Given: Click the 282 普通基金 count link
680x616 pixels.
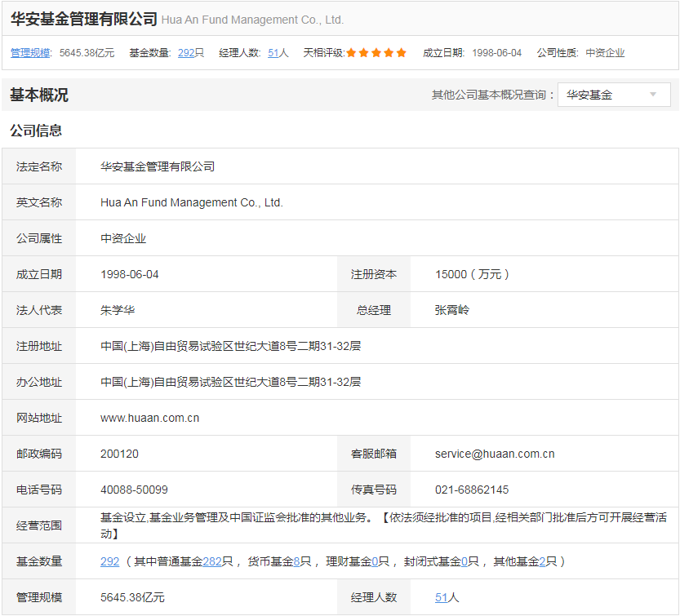Looking at the screenshot, I should 212,561.
